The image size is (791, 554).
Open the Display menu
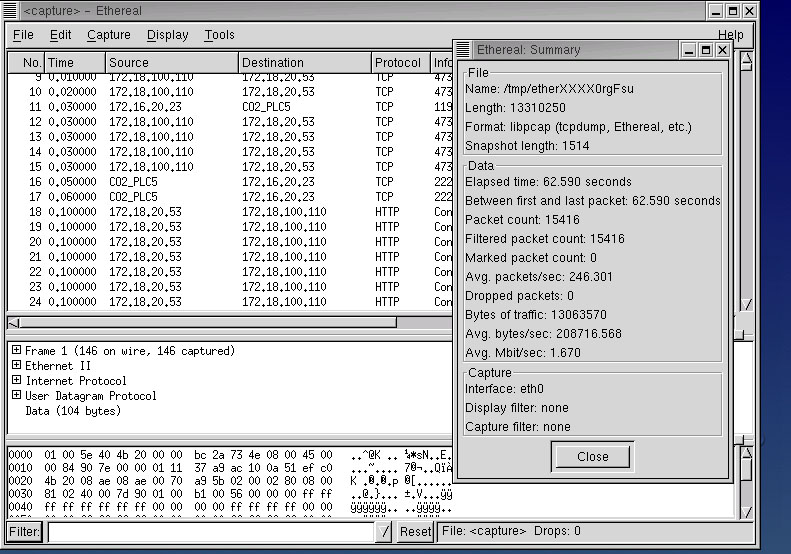[x=167, y=35]
